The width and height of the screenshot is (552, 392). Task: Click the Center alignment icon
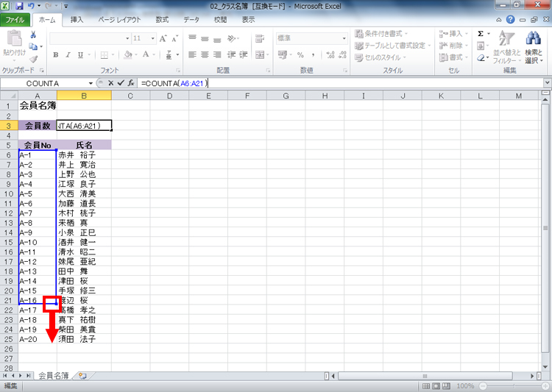coord(205,54)
